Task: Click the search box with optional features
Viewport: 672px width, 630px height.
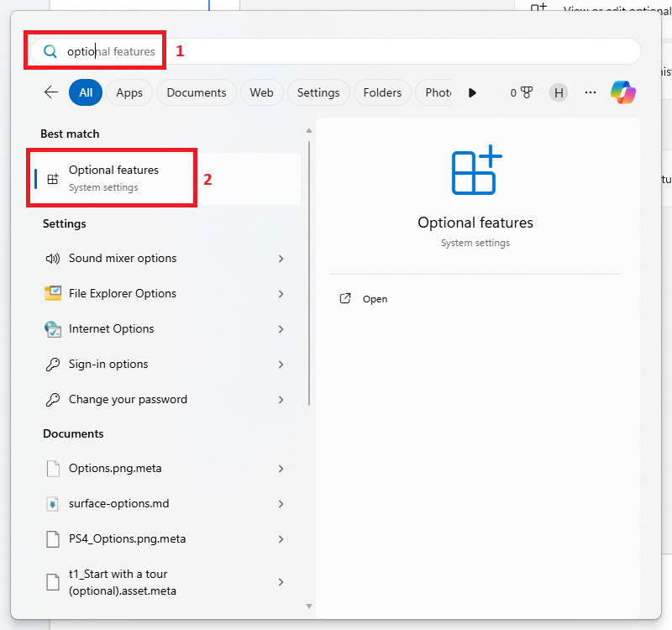Action: click(x=335, y=51)
